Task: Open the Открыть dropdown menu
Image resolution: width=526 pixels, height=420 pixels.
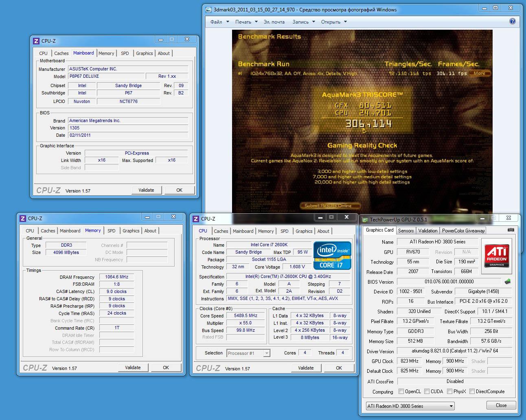Action: coord(334,22)
